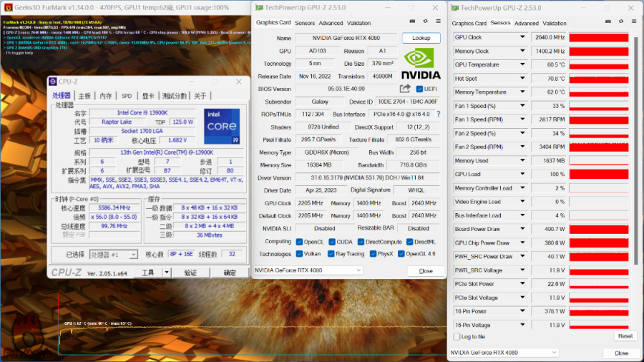Toggle PhysX checkbox

pos(373,254)
